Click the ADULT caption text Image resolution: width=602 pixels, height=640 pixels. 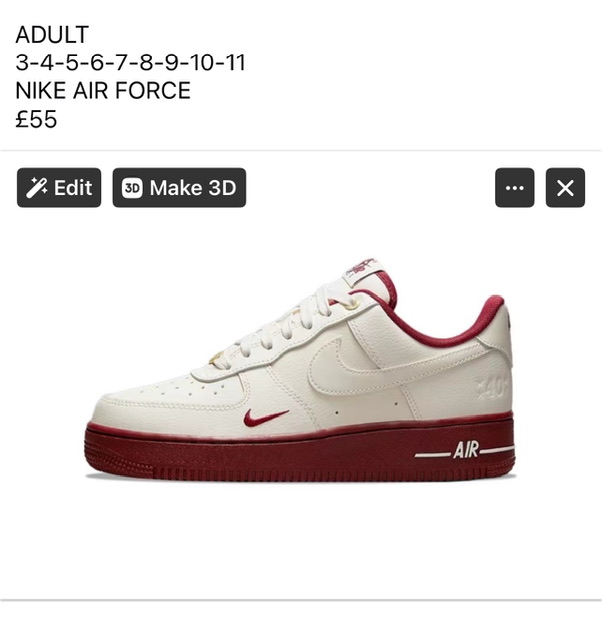point(52,34)
